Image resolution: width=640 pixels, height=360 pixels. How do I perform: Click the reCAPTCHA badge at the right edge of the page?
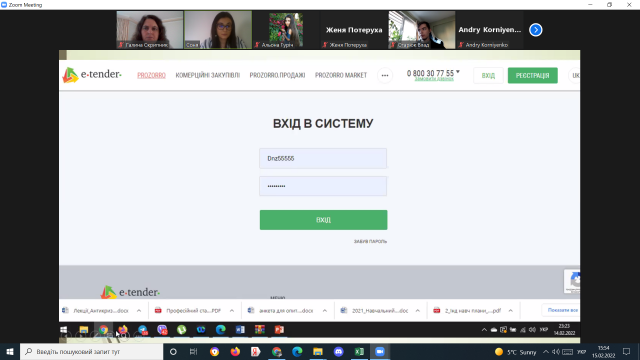pyautogui.click(x=572, y=281)
